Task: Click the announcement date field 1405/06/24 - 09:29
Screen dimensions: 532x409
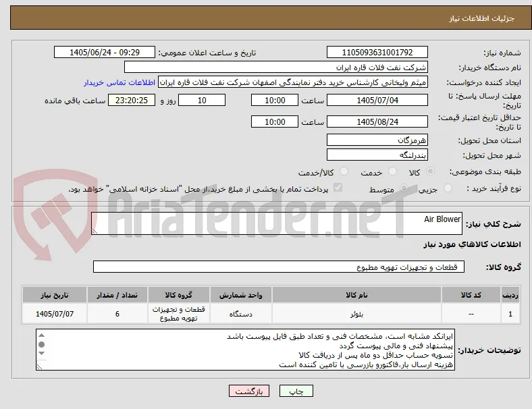Action: [105, 52]
